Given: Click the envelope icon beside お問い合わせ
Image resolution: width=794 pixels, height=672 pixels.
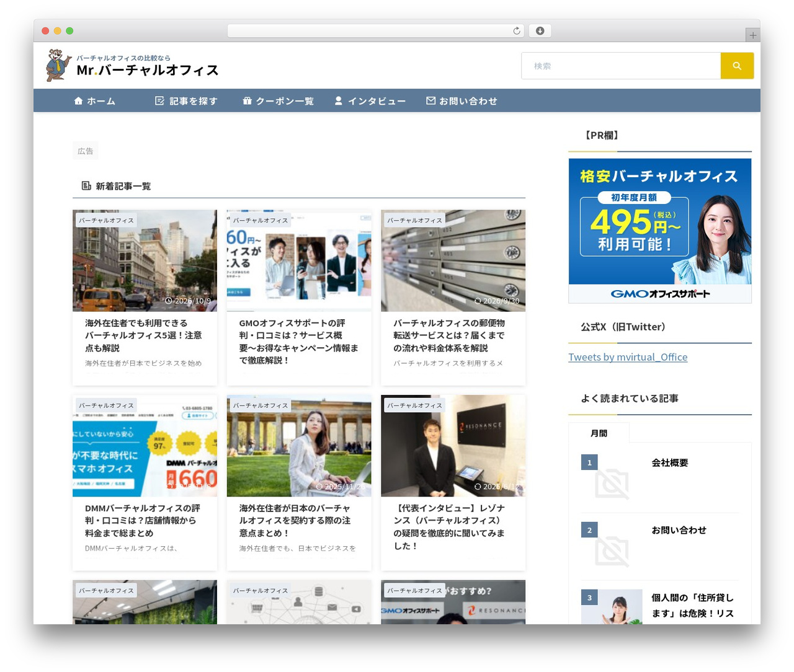Looking at the screenshot, I should 430,100.
